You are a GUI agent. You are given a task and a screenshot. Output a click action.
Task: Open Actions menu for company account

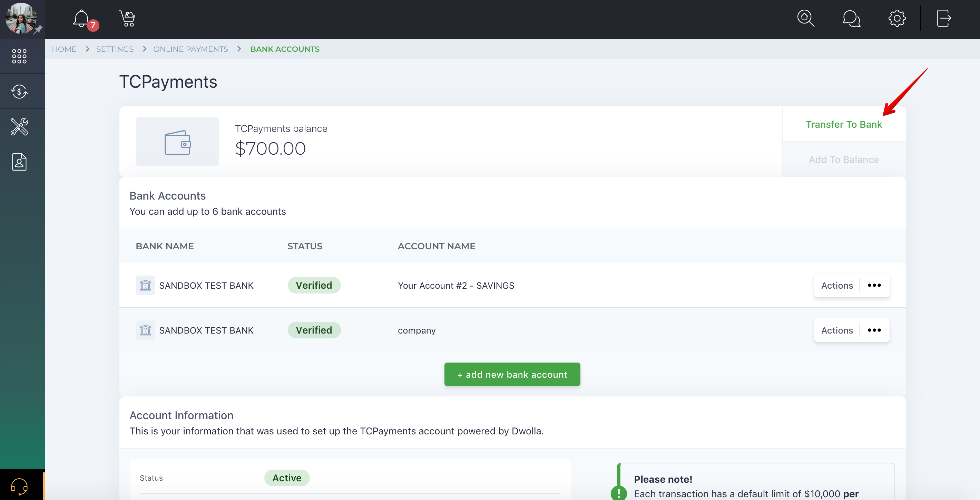pyautogui.click(x=852, y=330)
